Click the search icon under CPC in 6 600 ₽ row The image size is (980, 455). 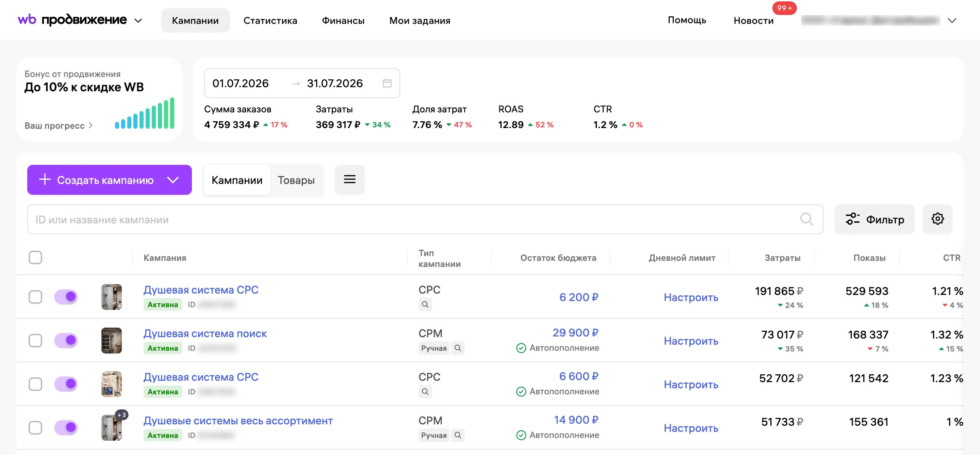[425, 392]
